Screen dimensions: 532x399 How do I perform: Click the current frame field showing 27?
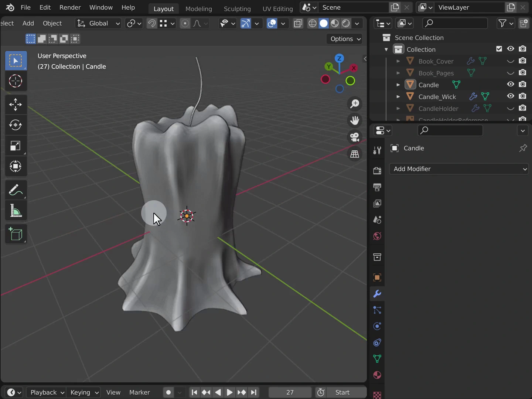pos(290,392)
